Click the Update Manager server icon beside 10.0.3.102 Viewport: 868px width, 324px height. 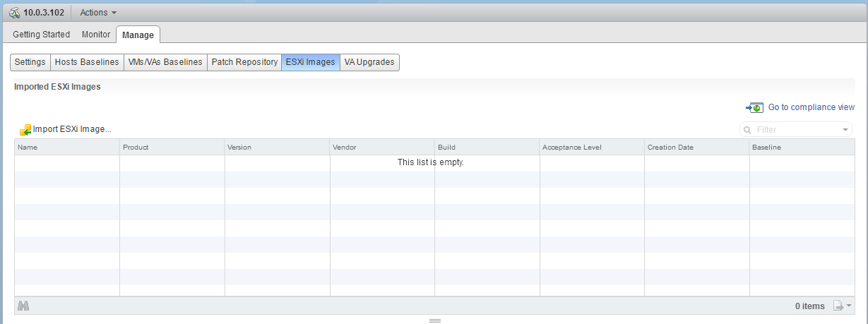click(14, 13)
